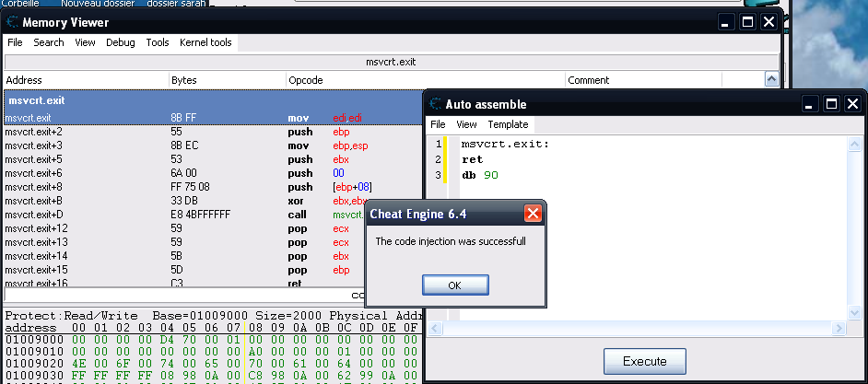Maximize the Memory Viewer window
The image size is (868, 384).
(747, 22)
